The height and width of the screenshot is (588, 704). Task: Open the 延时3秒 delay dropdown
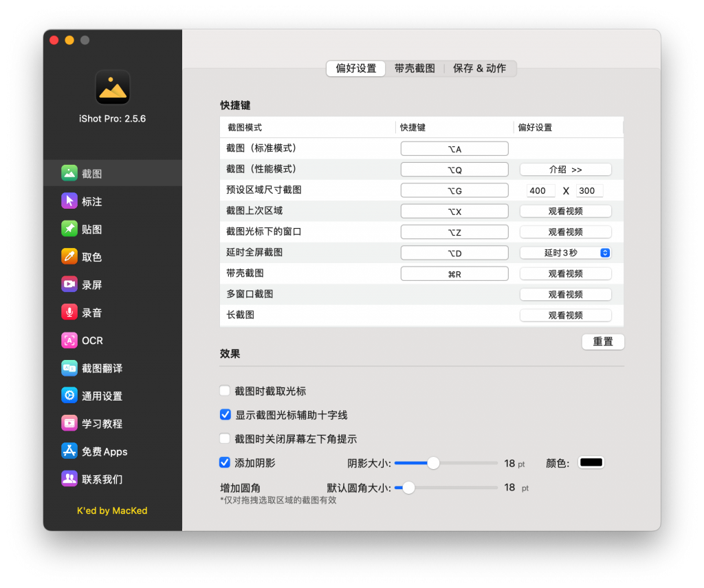(565, 253)
